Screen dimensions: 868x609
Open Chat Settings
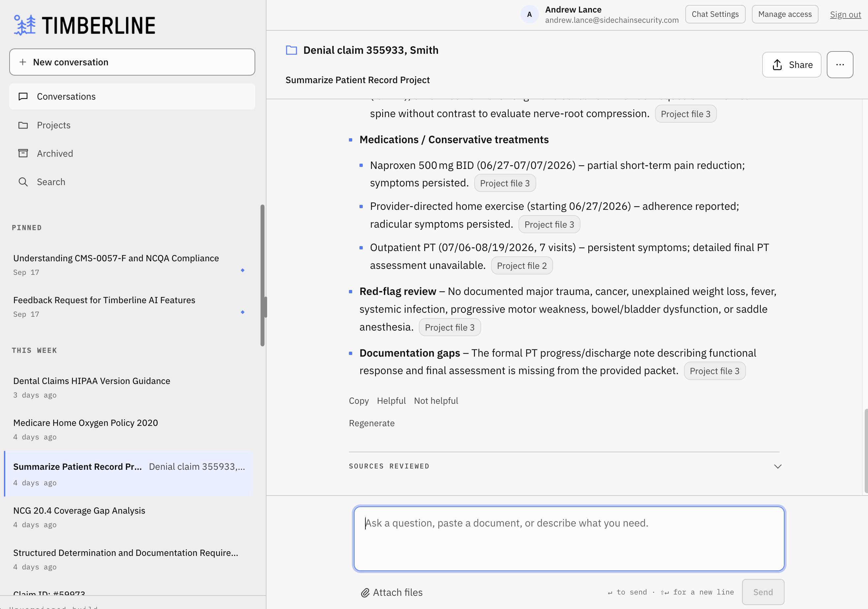coord(715,15)
